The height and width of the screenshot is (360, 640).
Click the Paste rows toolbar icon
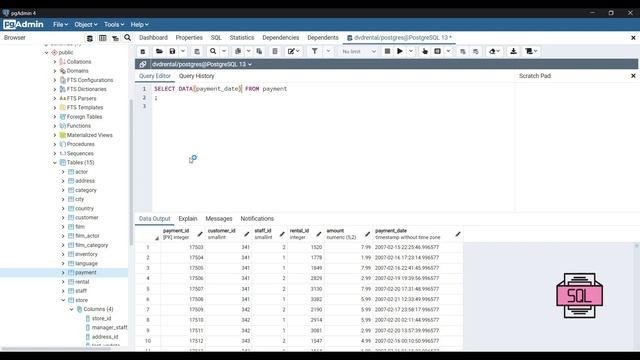[x=259, y=51]
